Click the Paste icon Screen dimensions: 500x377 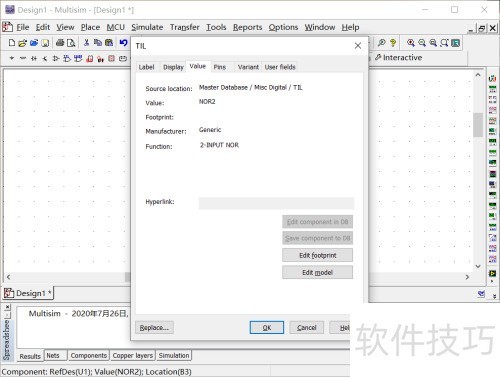[109, 43]
